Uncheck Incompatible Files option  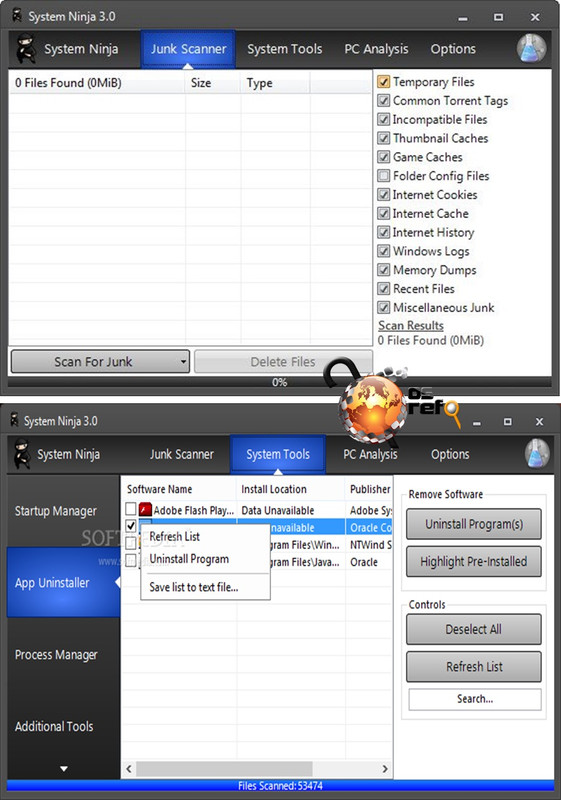(384, 119)
